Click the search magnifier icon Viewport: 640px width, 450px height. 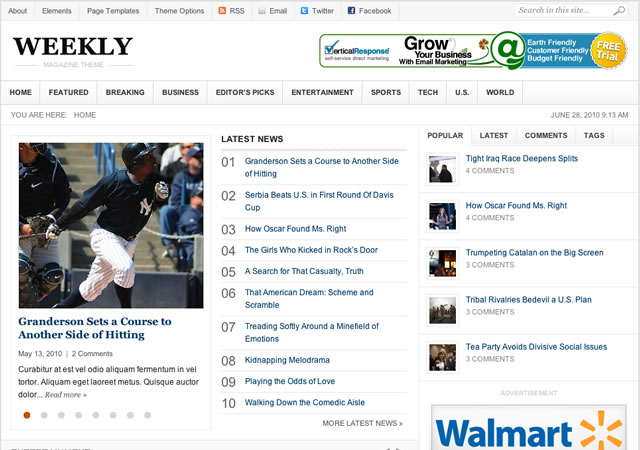(617, 11)
